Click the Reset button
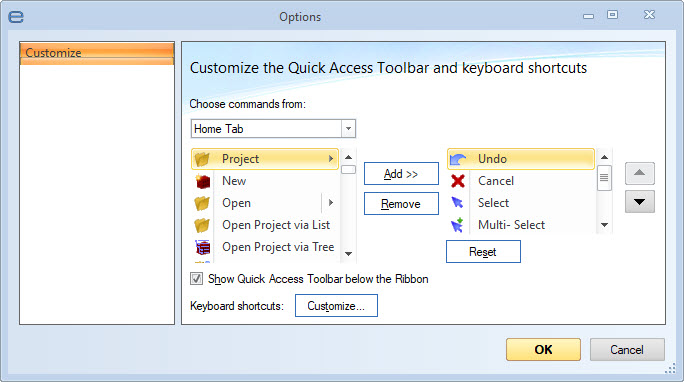This screenshot has width=684, height=382. coord(483,252)
